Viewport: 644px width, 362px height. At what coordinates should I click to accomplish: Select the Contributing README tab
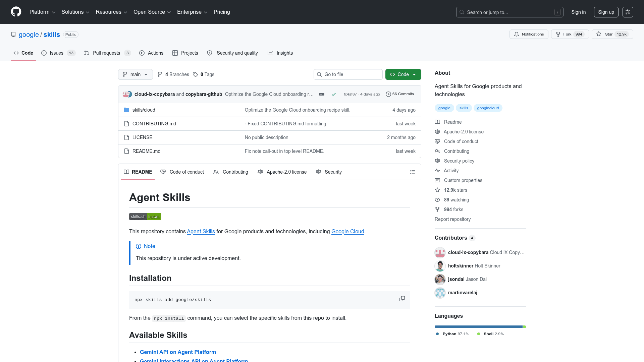tap(231, 172)
